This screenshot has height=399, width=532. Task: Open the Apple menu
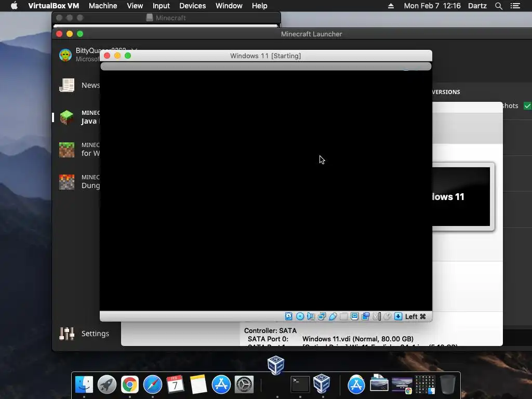pyautogui.click(x=14, y=5)
